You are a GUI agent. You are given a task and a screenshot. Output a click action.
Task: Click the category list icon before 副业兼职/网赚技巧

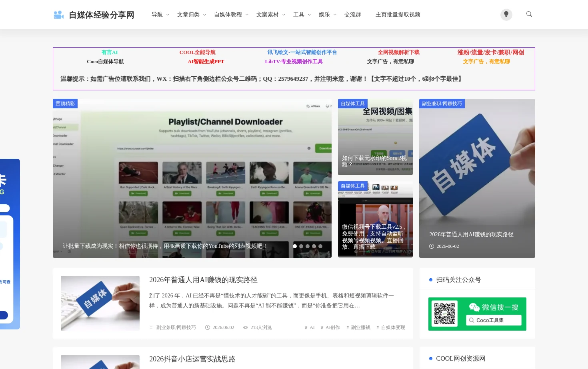[x=152, y=327]
